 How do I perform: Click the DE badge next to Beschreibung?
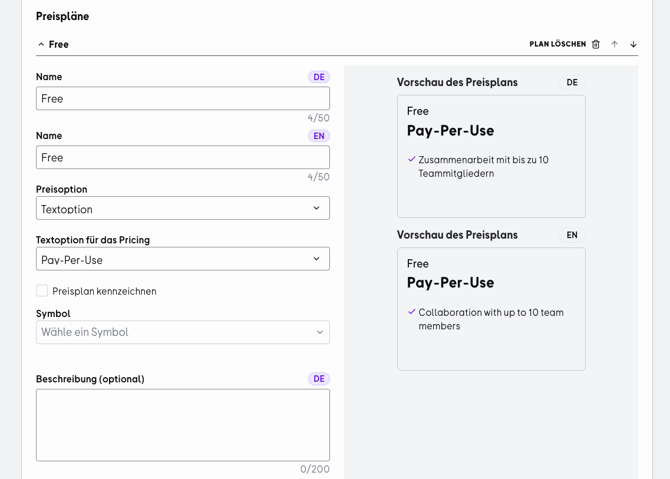tap(319, 379)
